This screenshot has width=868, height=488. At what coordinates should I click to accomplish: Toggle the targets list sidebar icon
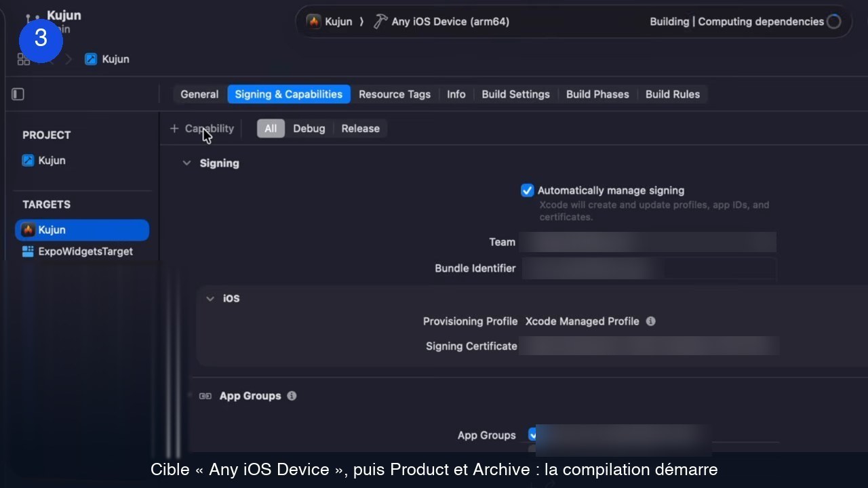click(x=18, y=94)
